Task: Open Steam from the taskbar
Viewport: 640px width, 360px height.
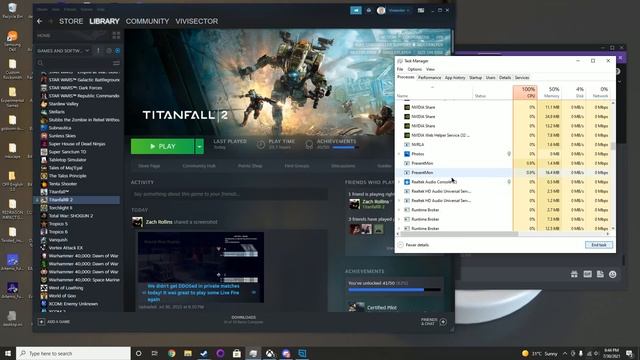Action: click(x=204, y=353)
